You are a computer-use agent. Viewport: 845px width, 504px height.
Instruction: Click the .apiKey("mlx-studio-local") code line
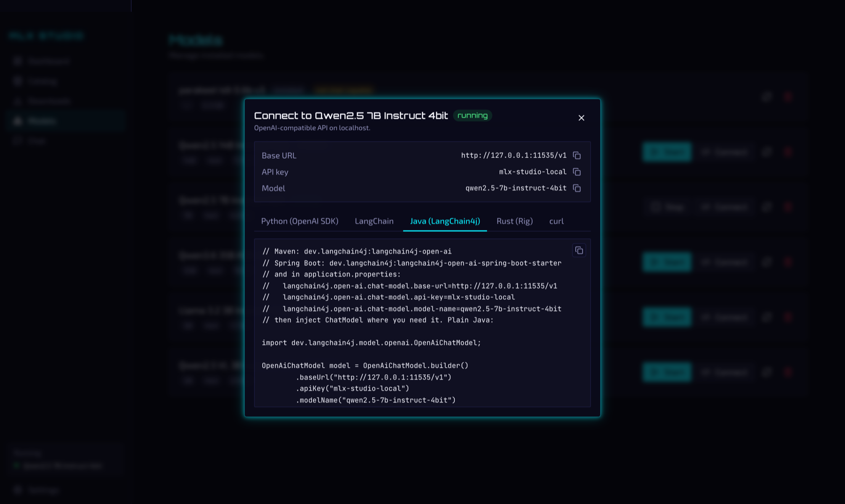352,388
